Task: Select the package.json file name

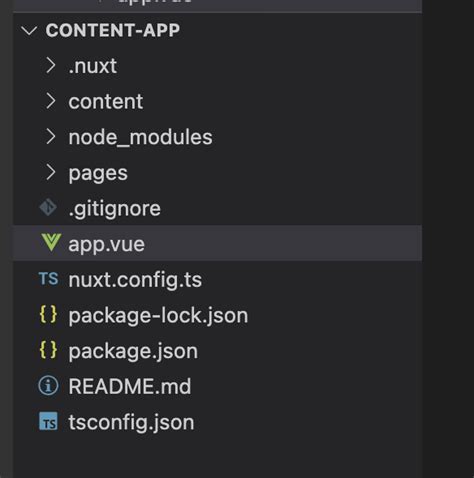Action: click(133, 351)
